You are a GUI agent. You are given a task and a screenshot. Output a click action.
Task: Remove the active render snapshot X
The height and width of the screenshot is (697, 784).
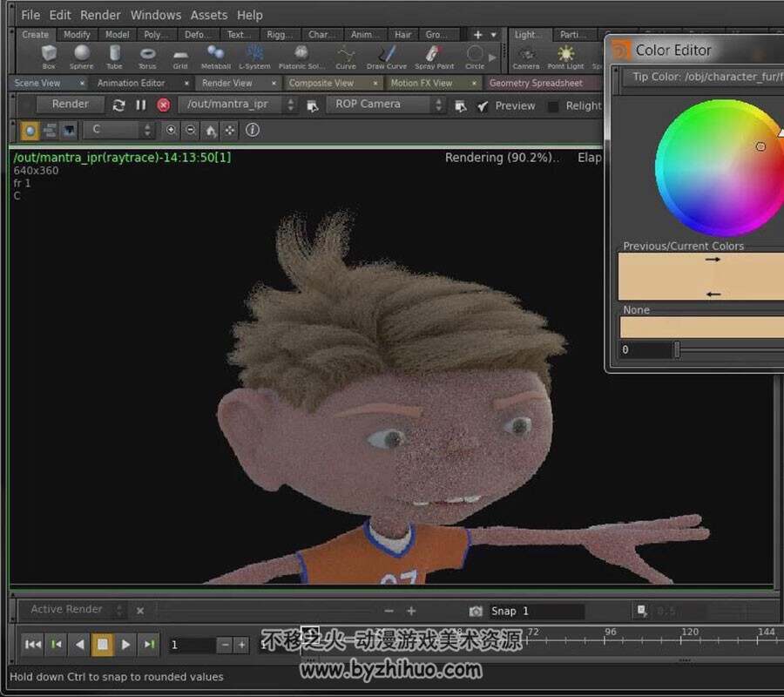coord(140,611)
